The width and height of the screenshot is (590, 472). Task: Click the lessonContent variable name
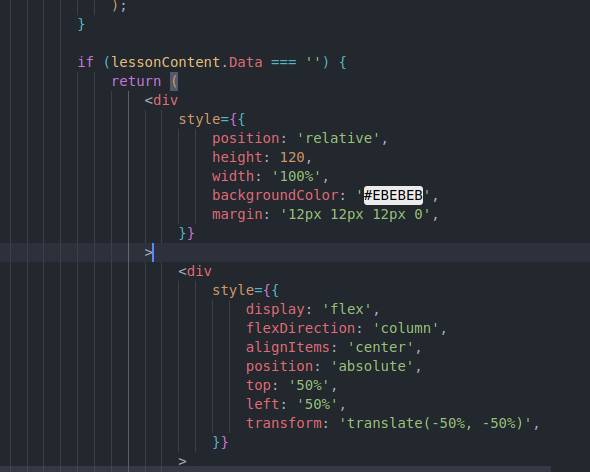pyautogui.click(x=166, y=62)
